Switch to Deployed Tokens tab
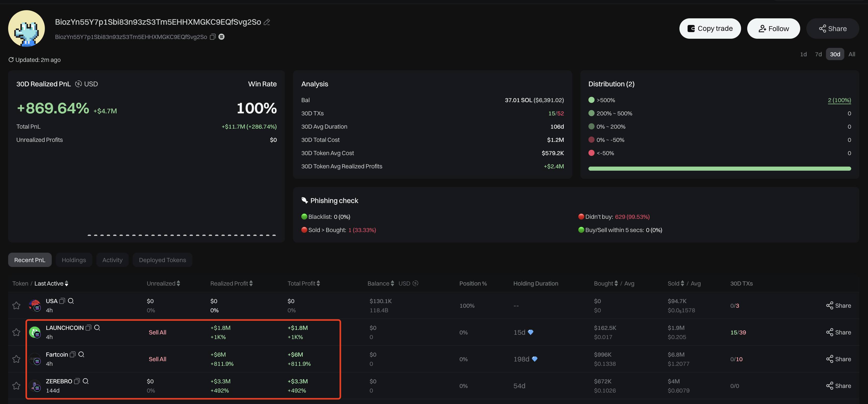This screenshot has width=868, height=404. 162,260
